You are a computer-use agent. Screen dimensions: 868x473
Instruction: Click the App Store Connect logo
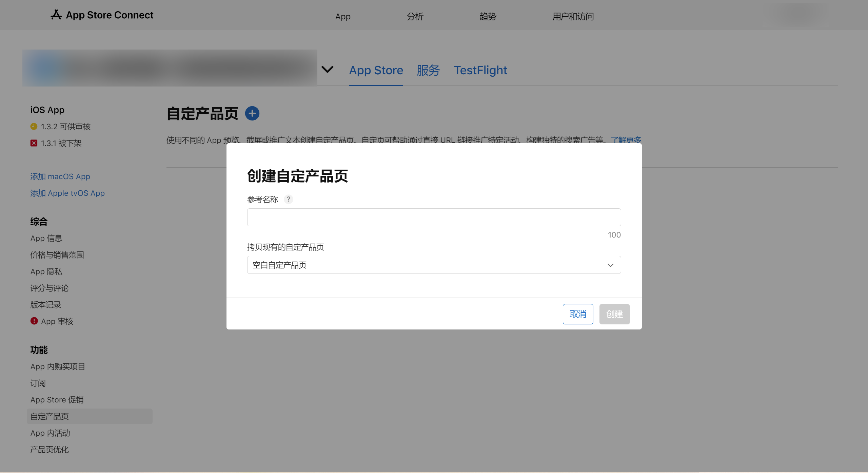(x=102, y=15)
